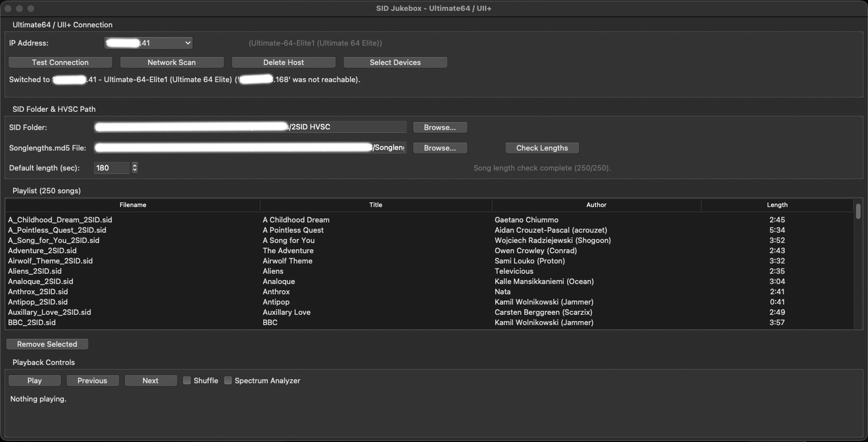Click author Nata in the Anthrox row
This screenshot has height=442, width=868.
point(503,291)
